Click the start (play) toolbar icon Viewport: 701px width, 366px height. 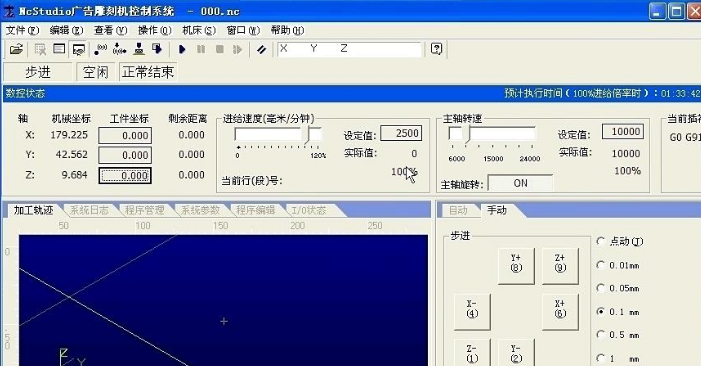[182, 49]
